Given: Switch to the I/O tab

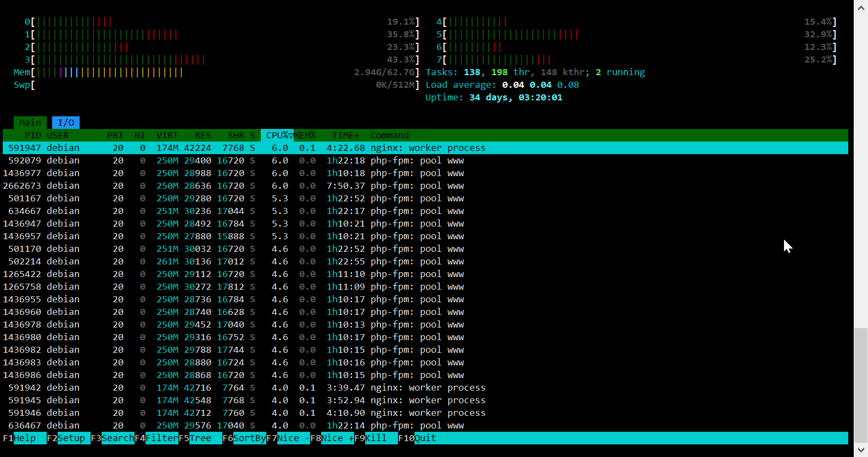Looking at the screenshot, I should click(66, 122).
